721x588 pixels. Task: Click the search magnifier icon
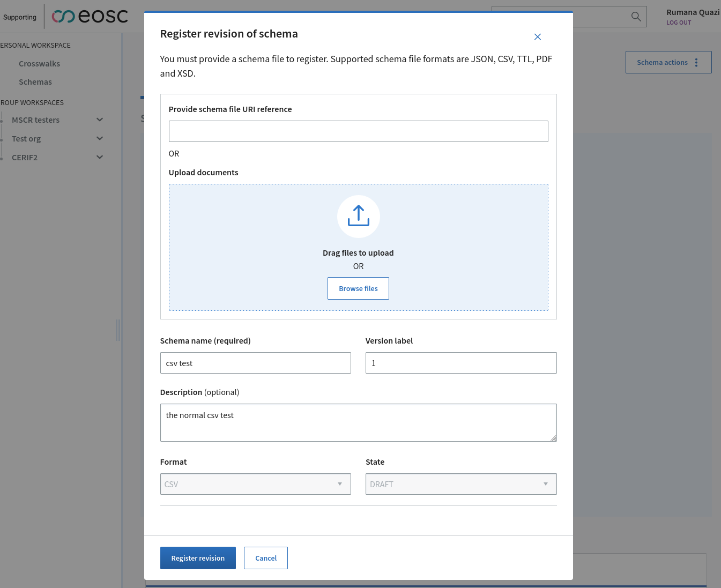click(636, 17)
